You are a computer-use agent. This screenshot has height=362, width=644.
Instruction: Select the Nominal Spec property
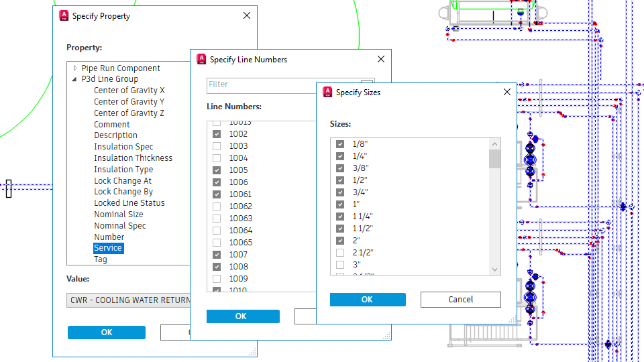pyautogui.click(x=119, y=226)
